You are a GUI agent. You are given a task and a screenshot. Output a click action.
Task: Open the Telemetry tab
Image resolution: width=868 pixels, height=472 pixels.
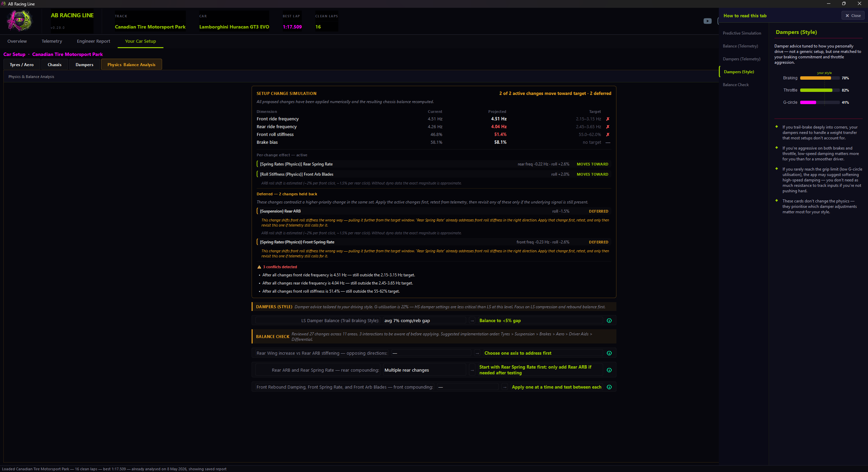(x=52, y=41)
